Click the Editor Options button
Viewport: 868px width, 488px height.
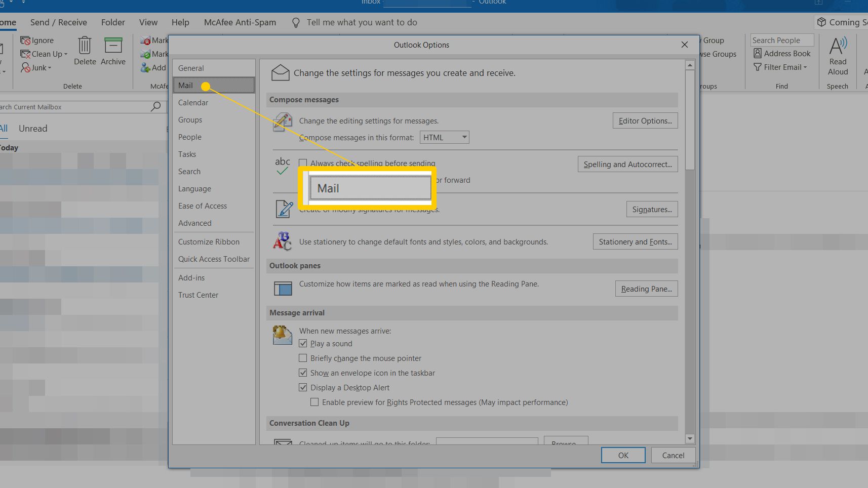point(645,121)
